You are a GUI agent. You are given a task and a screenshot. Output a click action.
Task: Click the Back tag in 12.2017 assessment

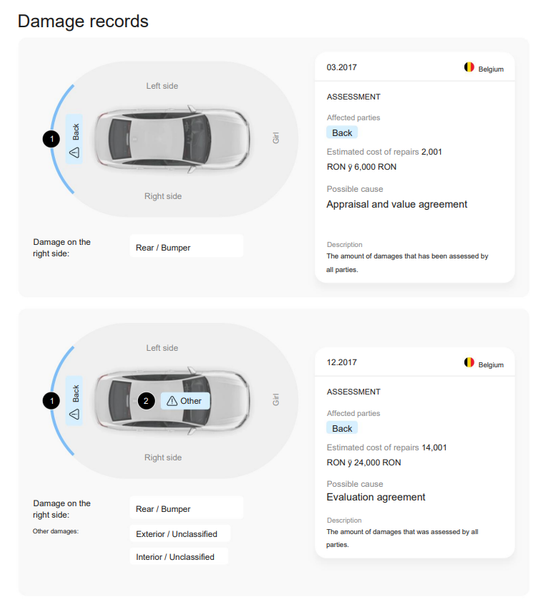point(342,428)
